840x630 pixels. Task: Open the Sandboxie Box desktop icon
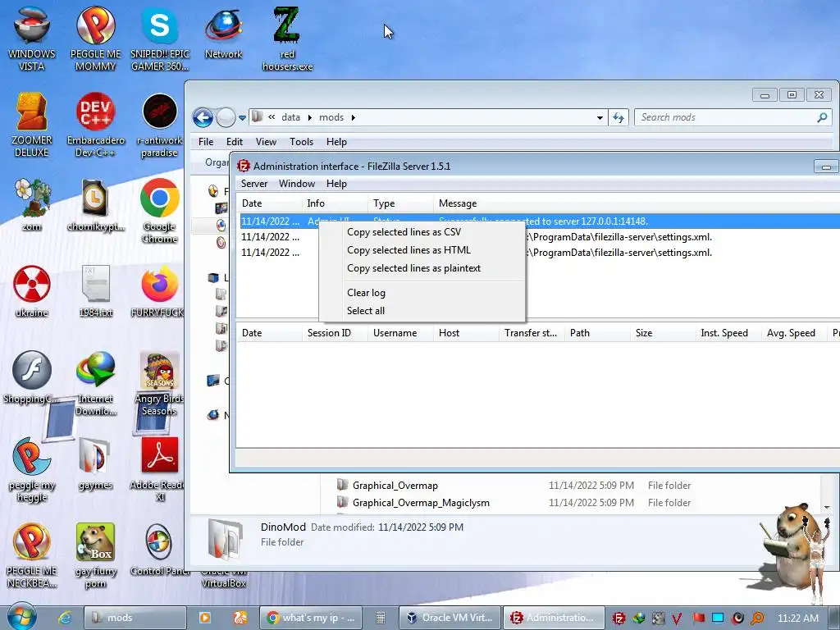coord(95,555)
